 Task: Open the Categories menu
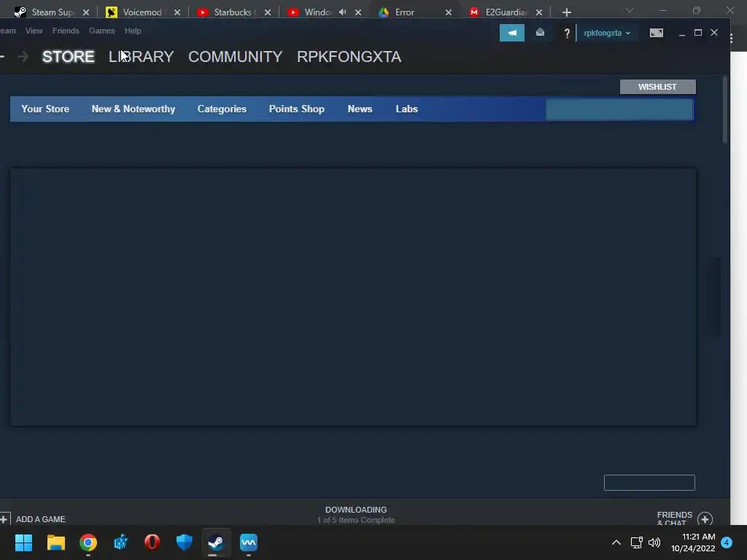click(x=222, y=109)
